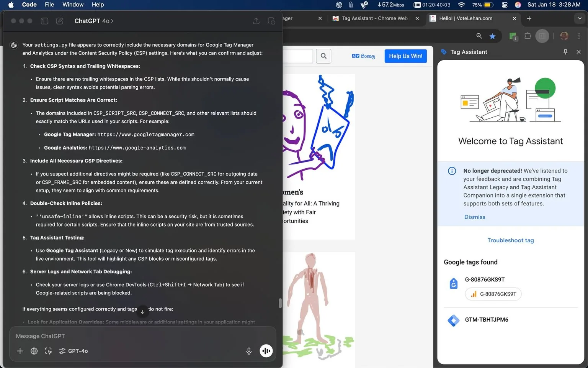Attach a file with the plus icon
Screen dimensions: 588x368
click(20, 351)
